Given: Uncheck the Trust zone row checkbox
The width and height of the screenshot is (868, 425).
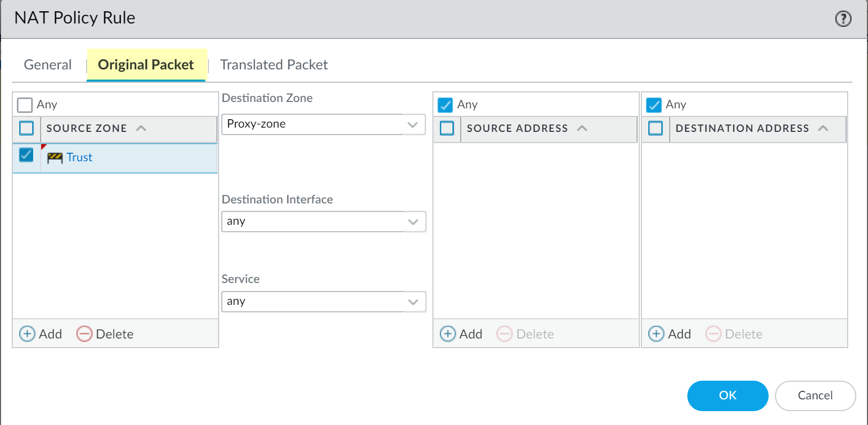Looking at the screenshot, I should pyautogui.click(x=26, y=155).
